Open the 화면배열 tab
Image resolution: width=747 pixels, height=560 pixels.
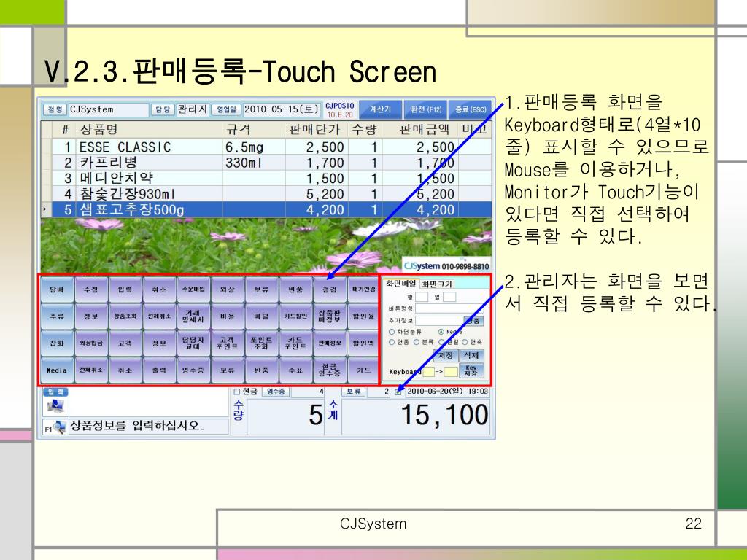(401, 284)
